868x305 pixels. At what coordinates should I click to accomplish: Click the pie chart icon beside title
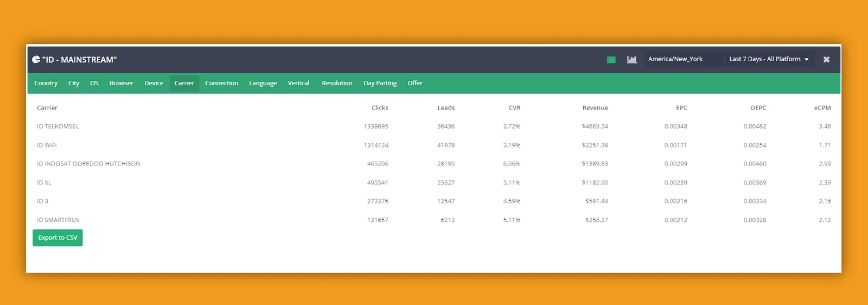pos(36,60)
